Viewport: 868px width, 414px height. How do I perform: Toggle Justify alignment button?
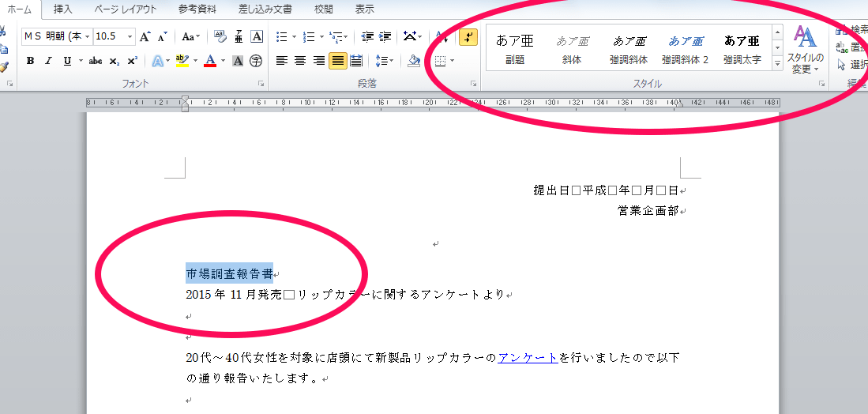pyautogui.click(x=338, y=61)
